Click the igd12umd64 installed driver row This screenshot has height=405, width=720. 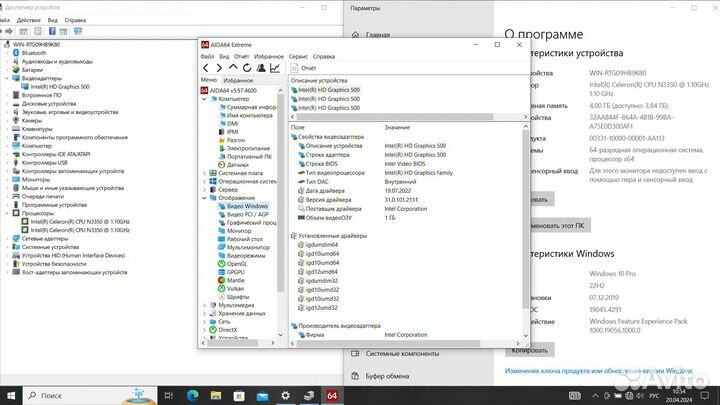point(321,272)
